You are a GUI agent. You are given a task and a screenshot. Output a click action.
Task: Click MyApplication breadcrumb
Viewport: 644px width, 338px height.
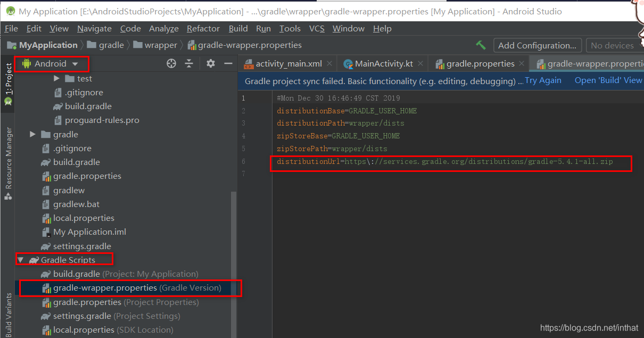pos(42,45)
